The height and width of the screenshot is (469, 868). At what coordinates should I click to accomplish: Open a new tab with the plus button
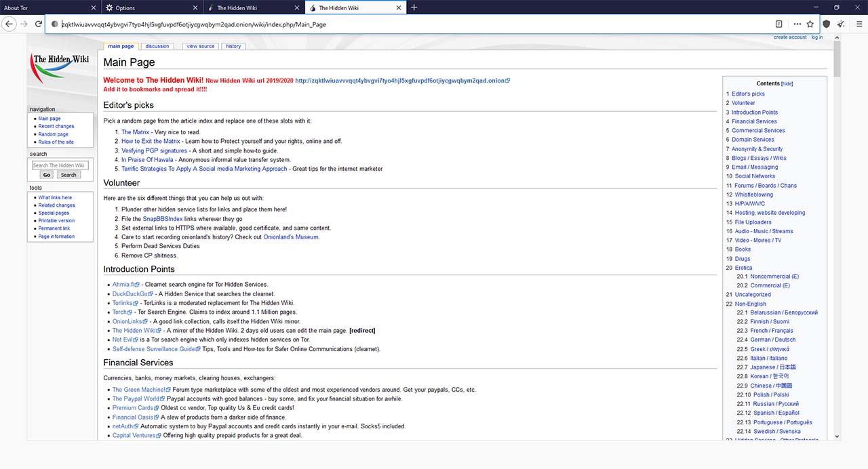pyautogui.click(x=414, y=7)
